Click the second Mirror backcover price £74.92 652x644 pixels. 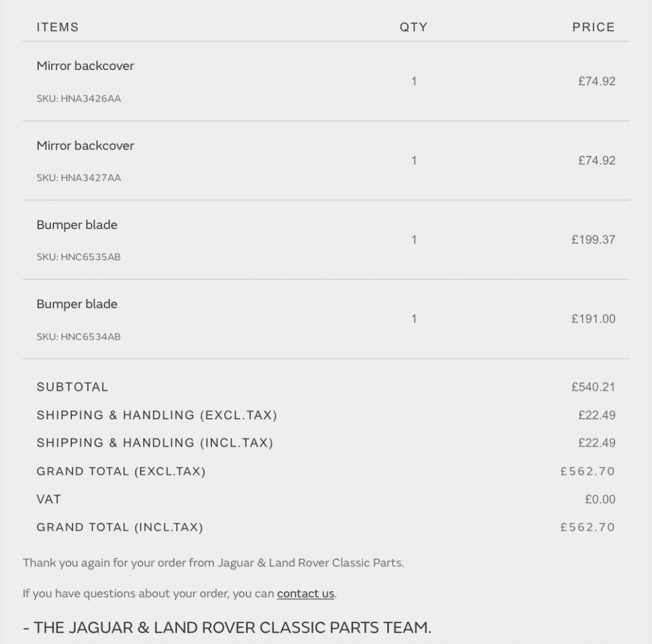597,160
